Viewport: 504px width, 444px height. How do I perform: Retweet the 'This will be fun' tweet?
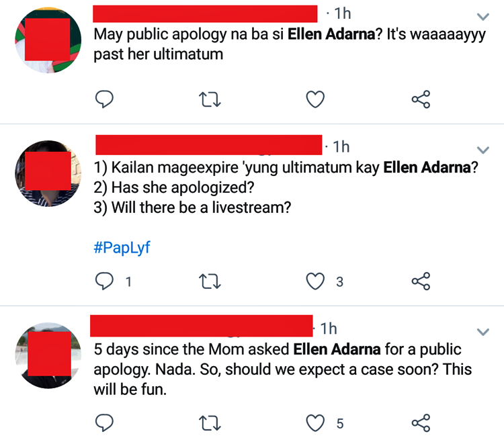pyautogui.click(x=210, y=423)
